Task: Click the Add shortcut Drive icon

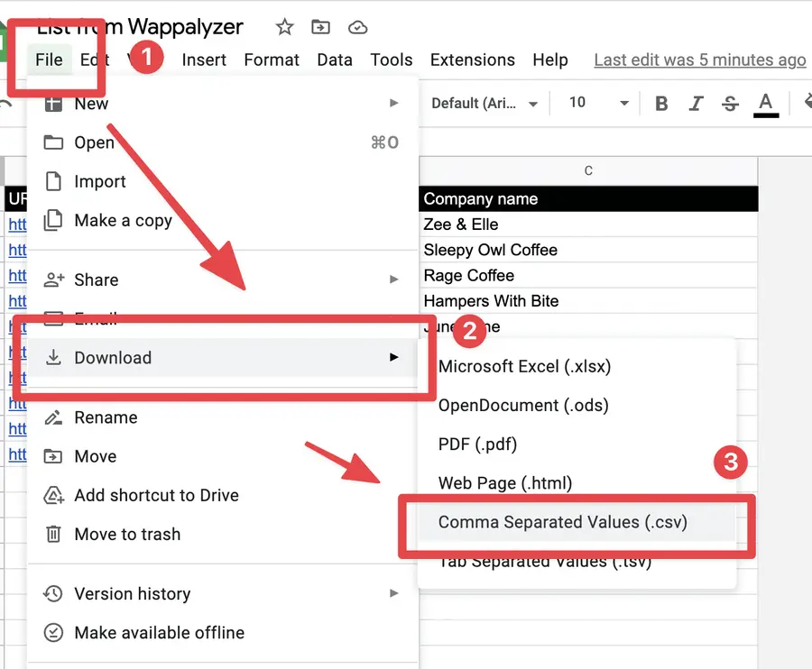Action: click(x=54, y=495)
